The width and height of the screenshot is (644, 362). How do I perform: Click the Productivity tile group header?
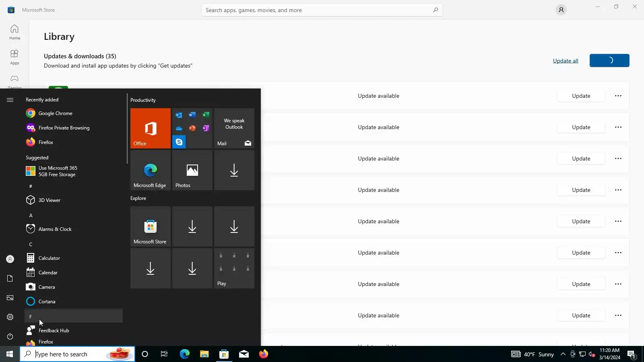143,100
